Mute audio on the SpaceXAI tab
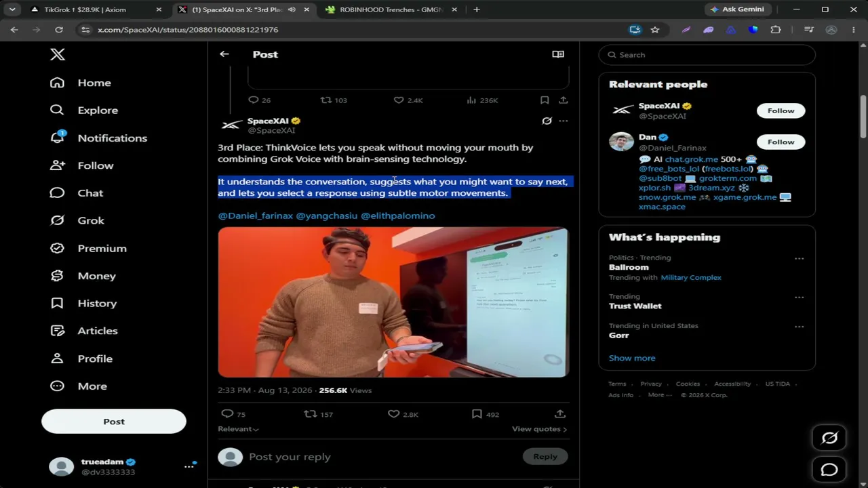868x488 pixels. coord(292,9)
